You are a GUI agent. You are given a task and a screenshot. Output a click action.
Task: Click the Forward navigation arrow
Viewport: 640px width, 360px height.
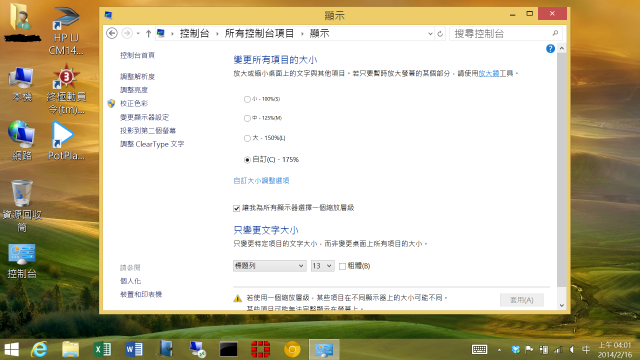127,33
